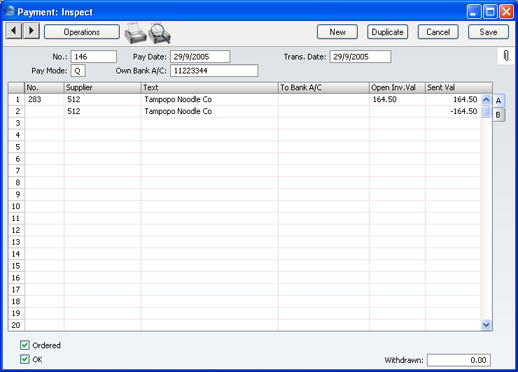
Task: Switch to flip A of the table
Action: 498,101
